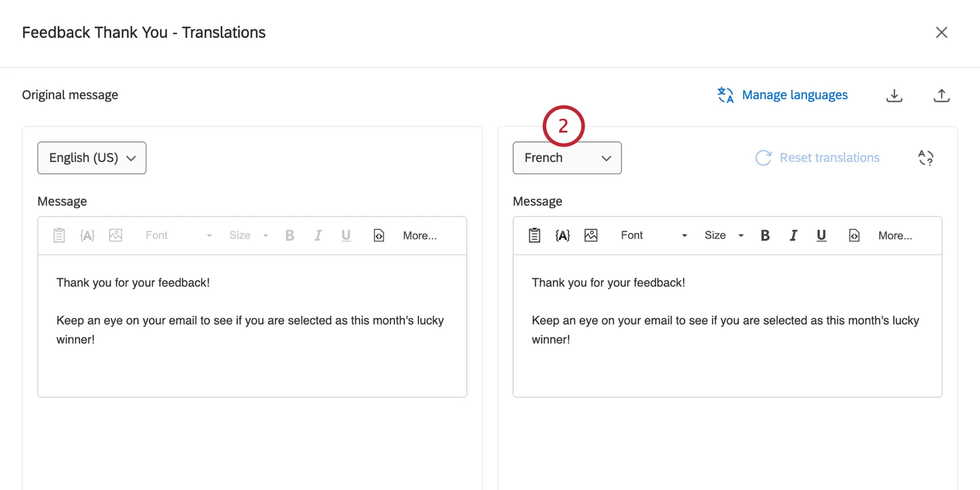Toggle bold in French message toolbar
The height and width of the screenshot is (490, 980).
tap(765, 235)
